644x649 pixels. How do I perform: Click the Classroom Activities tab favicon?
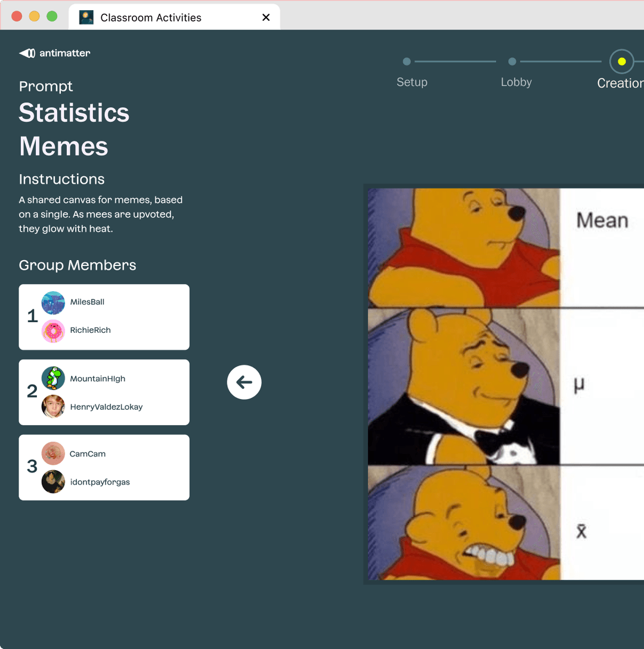[86, 17]
